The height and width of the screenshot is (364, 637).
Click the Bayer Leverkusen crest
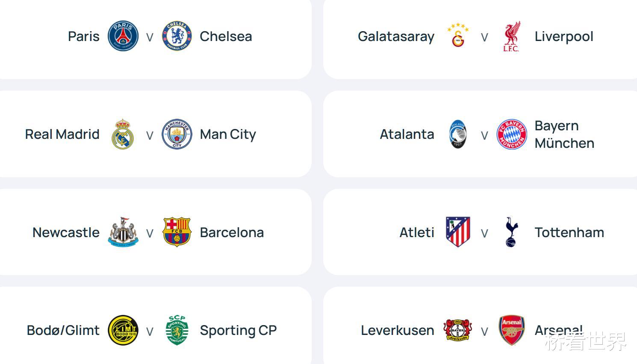pyautogui.click(x=458, y=330)
